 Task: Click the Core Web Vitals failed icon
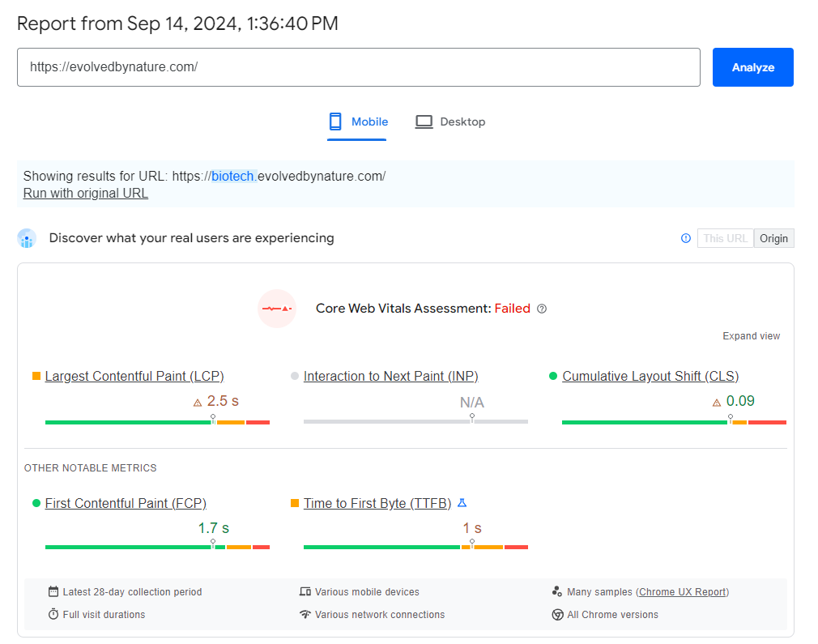coord(277,309)
